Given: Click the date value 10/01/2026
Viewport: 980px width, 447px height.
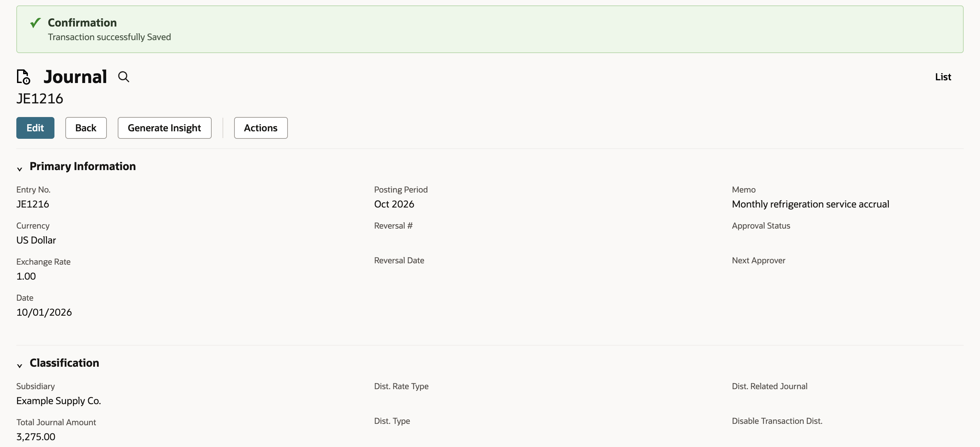Looking at the screenshot, I should (x=44, y=312).
